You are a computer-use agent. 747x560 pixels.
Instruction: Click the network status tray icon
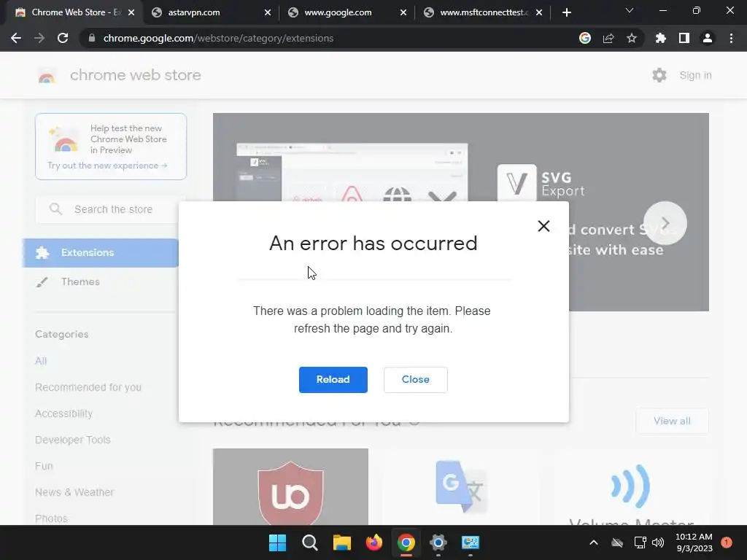pyautogui.click(x=640, y=542)
